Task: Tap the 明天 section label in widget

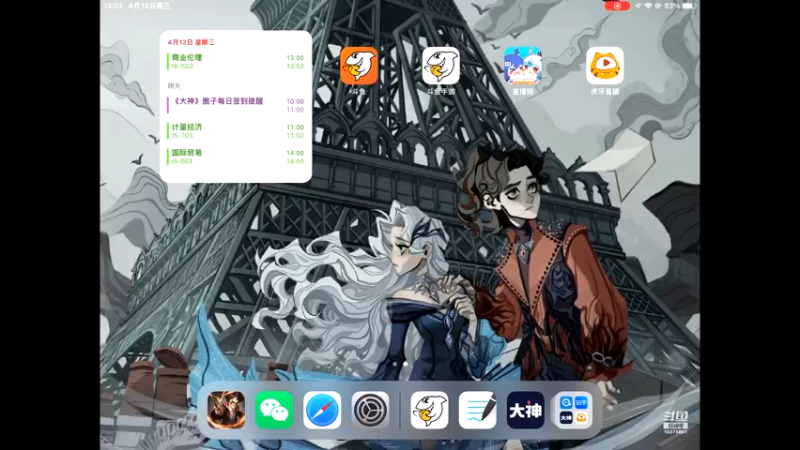Action: tap(174, 86)
